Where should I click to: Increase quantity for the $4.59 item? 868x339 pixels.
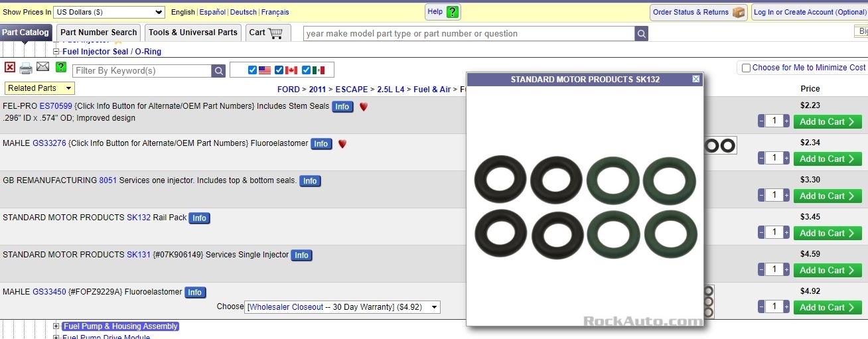(x=786, y=270)
